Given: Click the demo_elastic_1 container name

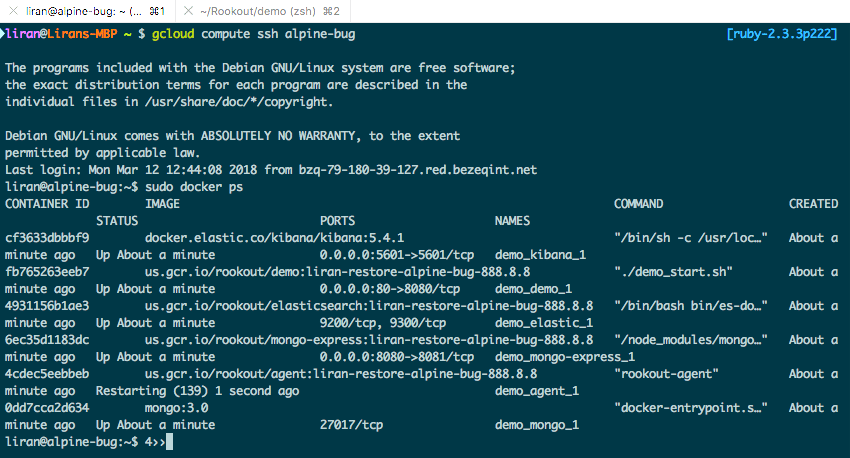Looking at the screenshot, I should pos(544,323).
